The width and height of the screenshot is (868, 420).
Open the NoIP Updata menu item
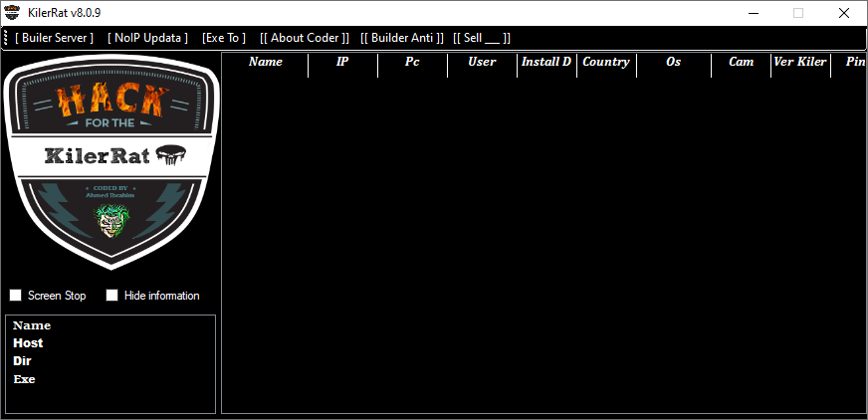[147, 38]
